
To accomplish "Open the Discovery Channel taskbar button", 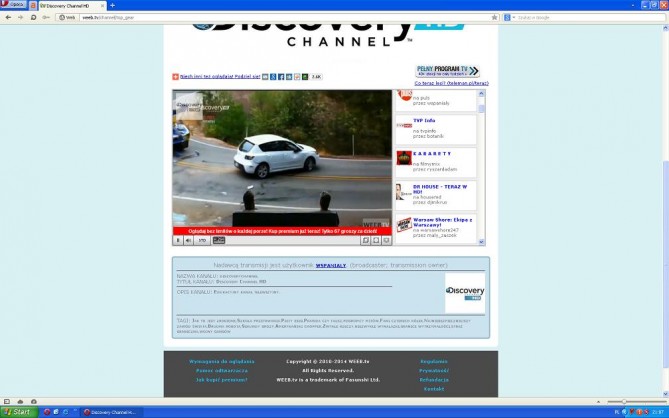I will (x=111, y=412).
